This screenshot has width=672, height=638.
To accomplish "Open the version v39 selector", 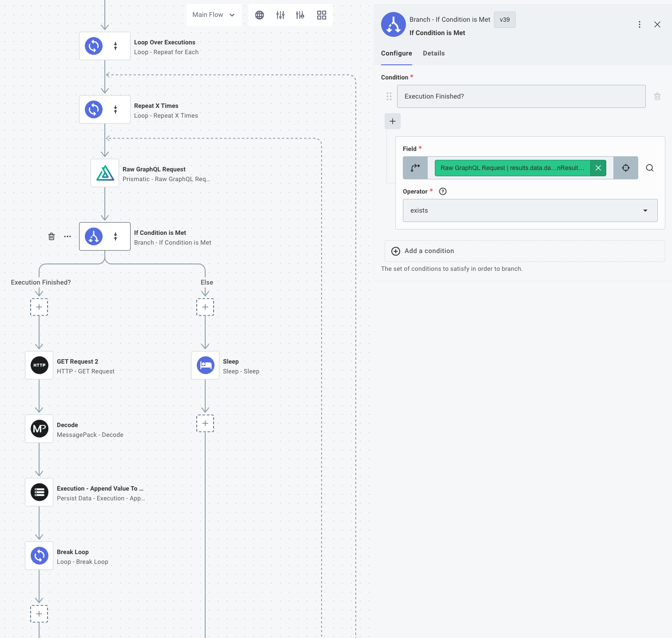I will [505, 20].
